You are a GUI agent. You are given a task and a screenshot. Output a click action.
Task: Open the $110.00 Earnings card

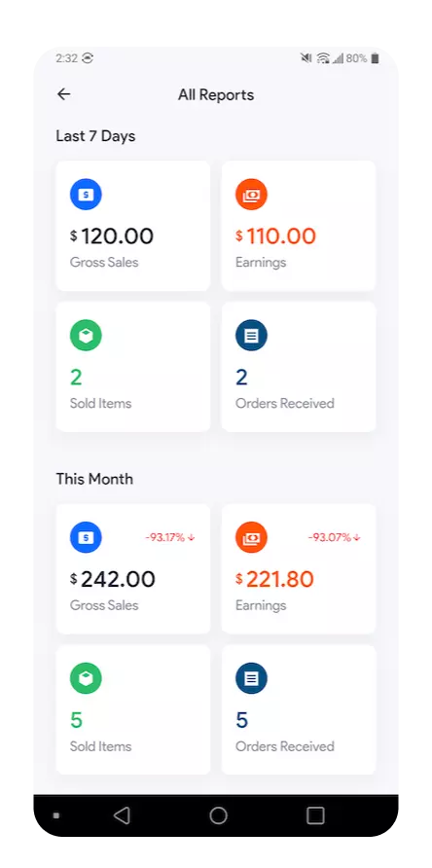pyautogui.click(x=299, y=226)
